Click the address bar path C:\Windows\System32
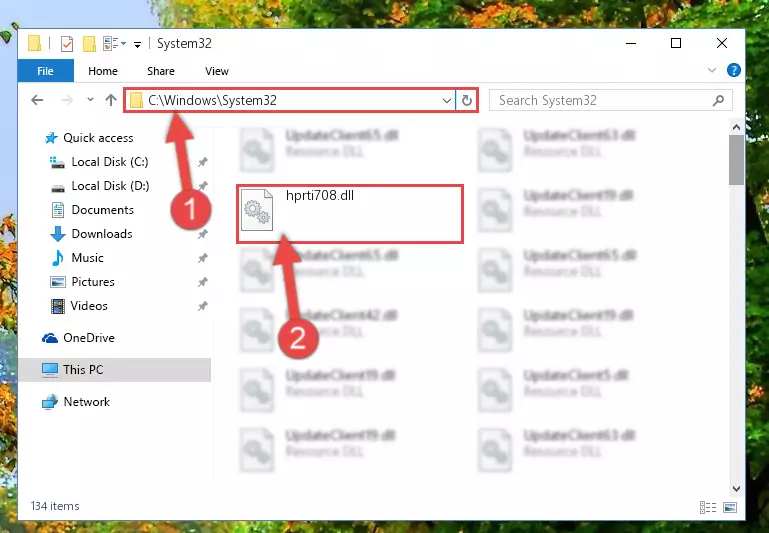Screen dimensions: 769x533 point(212,101)
